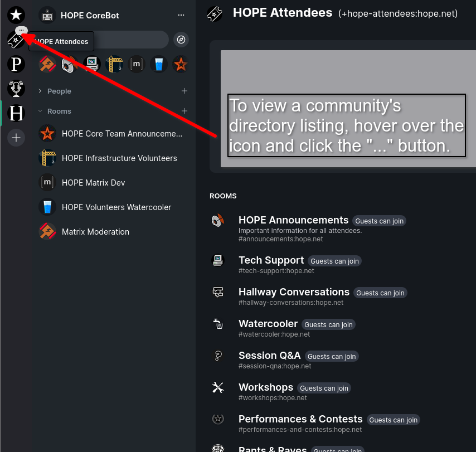
Task: Collapse the Rooms section
Action: pyautogui.click(x=59, y=111)
